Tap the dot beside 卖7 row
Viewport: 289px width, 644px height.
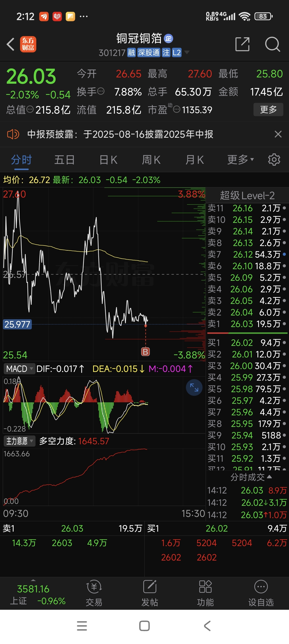pos(284,254)
